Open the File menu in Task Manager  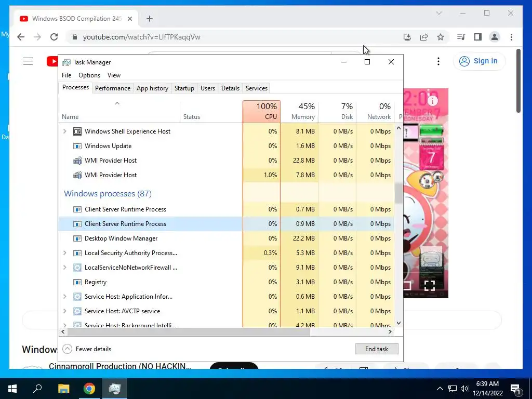[66, 75]
